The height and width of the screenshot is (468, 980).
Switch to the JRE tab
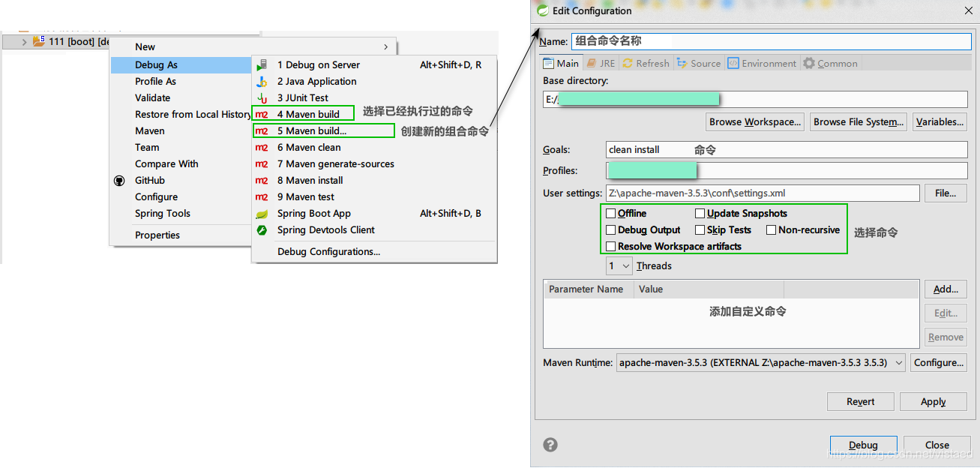tap(601, 64)
